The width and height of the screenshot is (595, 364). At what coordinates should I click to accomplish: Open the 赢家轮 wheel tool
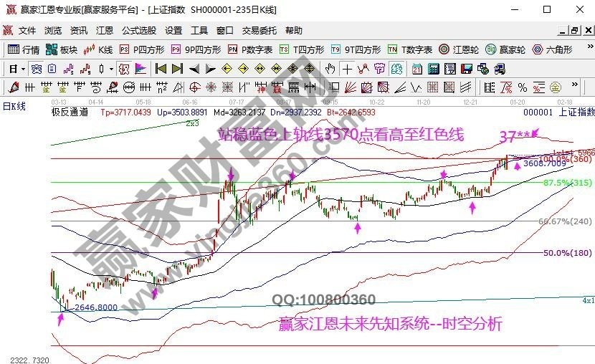click(505, 50)
